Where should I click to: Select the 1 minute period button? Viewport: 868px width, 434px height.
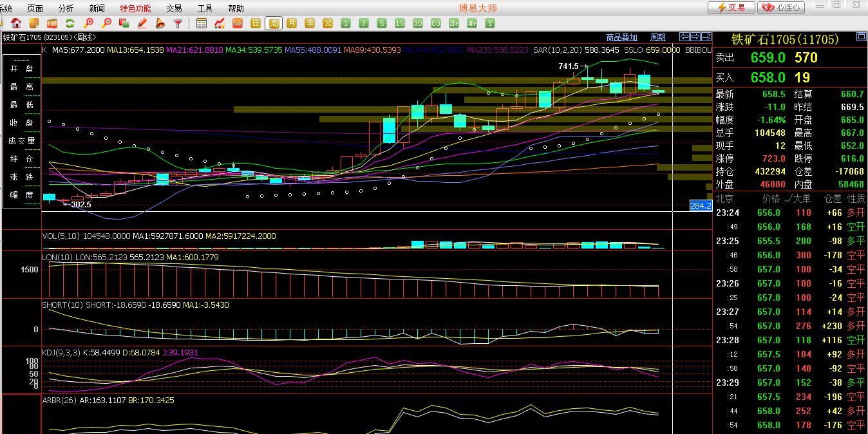[x=346, y=23]
